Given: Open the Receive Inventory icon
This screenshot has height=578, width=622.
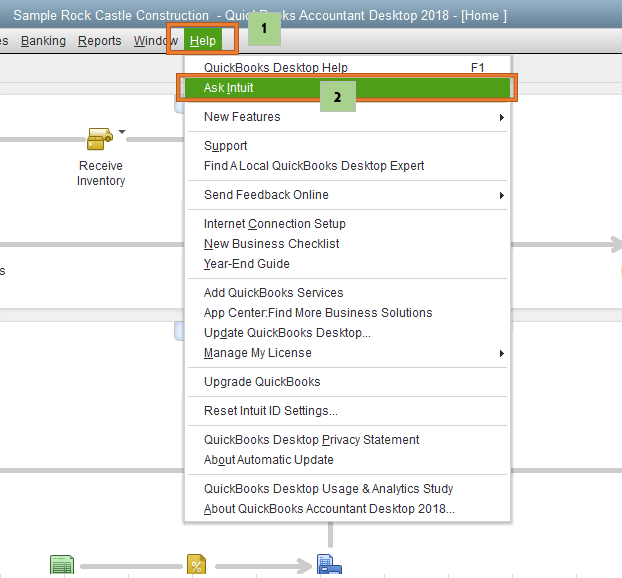Looking at the screenshot, I should pos(100,139).
